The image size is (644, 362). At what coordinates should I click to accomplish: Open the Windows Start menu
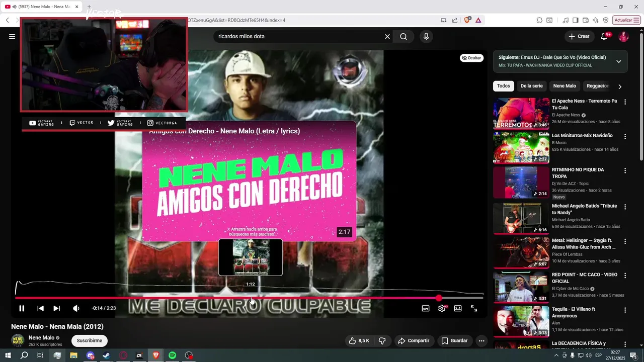(x=8, y=355)
